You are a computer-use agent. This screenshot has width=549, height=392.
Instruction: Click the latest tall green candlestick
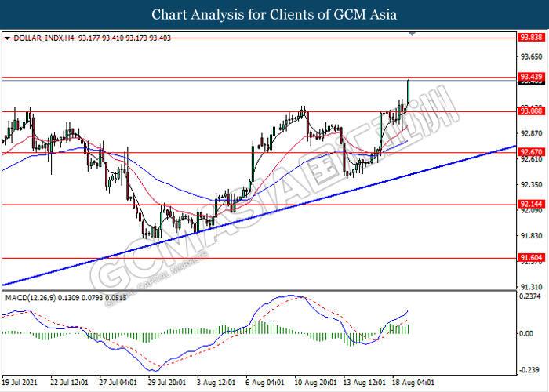point(409,90)
